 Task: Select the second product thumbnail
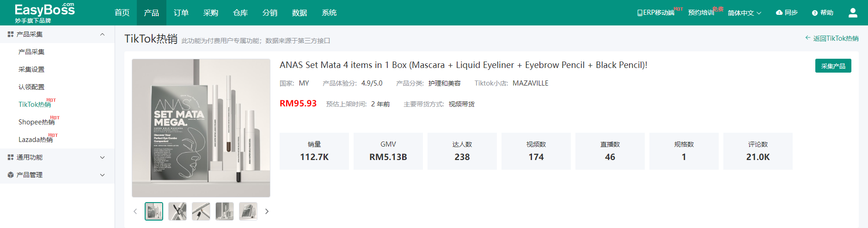click(177, 211)
